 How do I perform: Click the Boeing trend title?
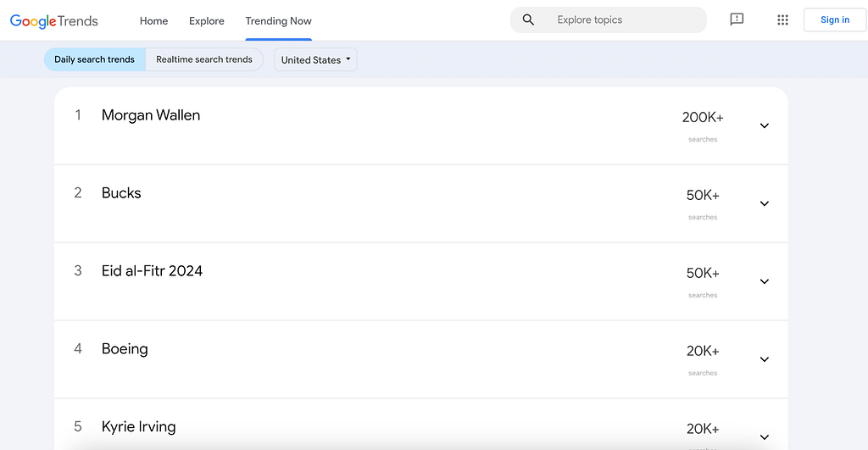tap(125, 348)
